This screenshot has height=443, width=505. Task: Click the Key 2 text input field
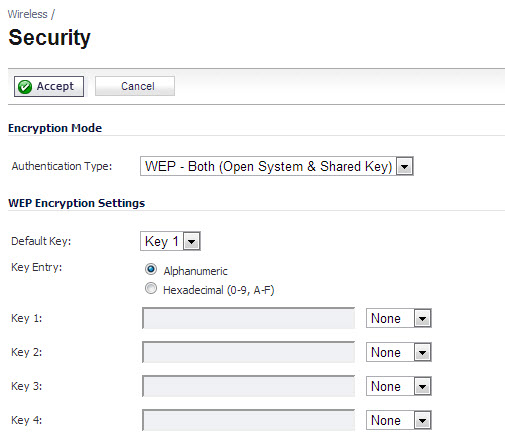point(248,352)
